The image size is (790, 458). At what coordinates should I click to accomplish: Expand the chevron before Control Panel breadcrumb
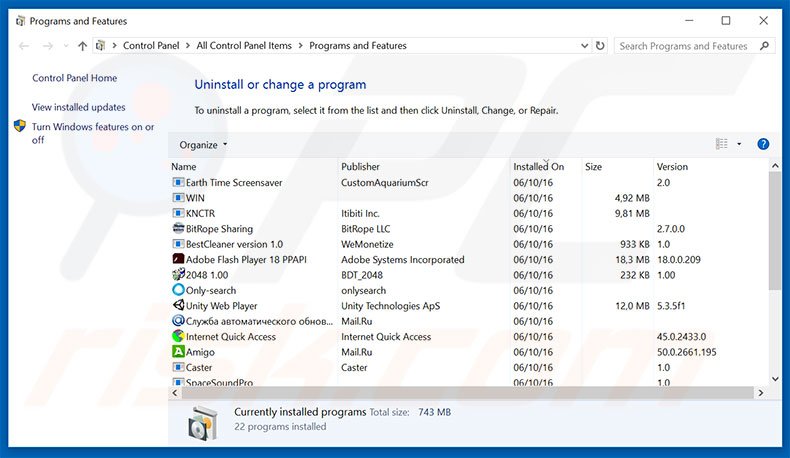point(114,45)
